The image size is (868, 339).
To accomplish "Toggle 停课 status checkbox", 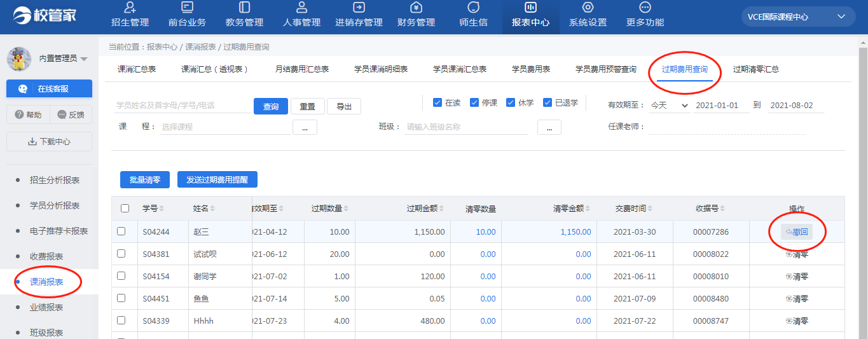I will point(474,102).
